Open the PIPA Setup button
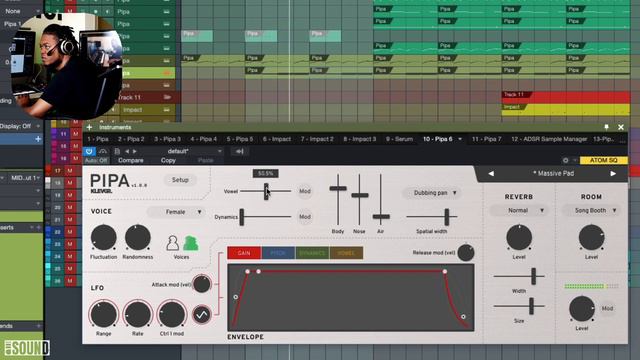 pos(180,180)
